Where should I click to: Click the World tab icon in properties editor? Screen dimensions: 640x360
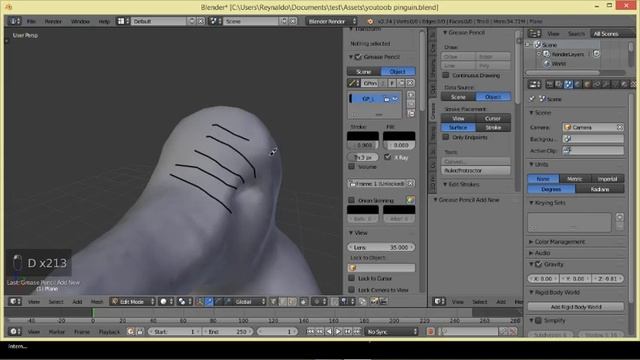point(578,84)
